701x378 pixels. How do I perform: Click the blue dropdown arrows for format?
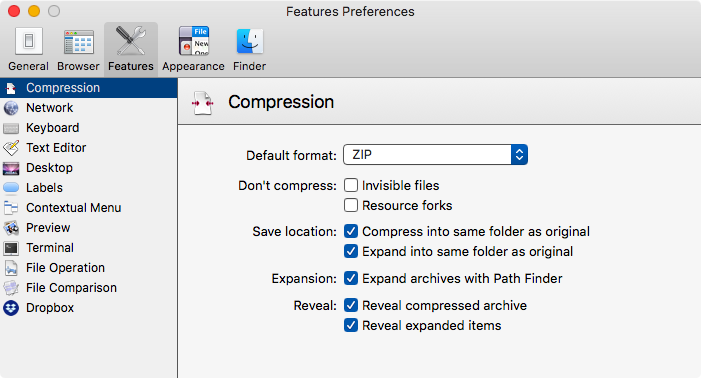click(x=519, y=155)
